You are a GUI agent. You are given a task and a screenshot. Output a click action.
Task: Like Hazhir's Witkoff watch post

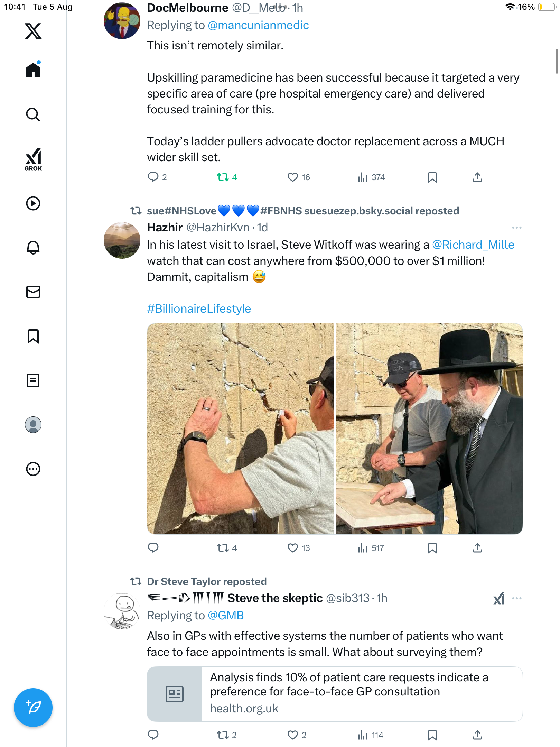(293, 548)
